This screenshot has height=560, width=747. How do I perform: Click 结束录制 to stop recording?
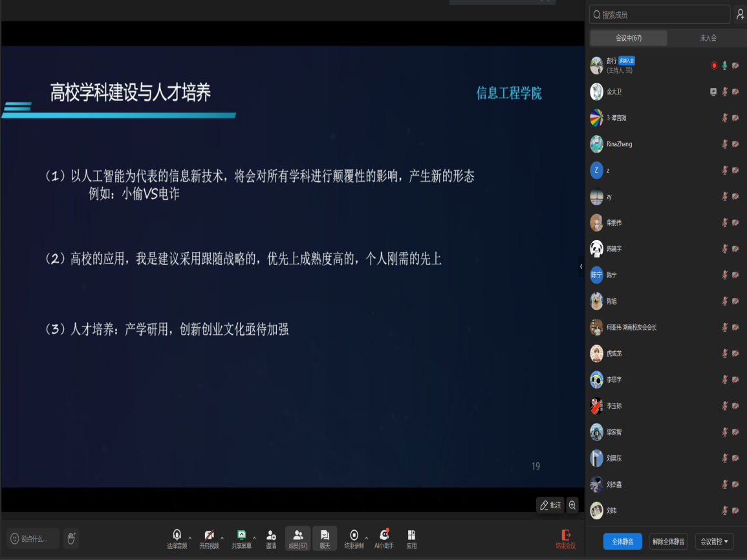[354, 535]
